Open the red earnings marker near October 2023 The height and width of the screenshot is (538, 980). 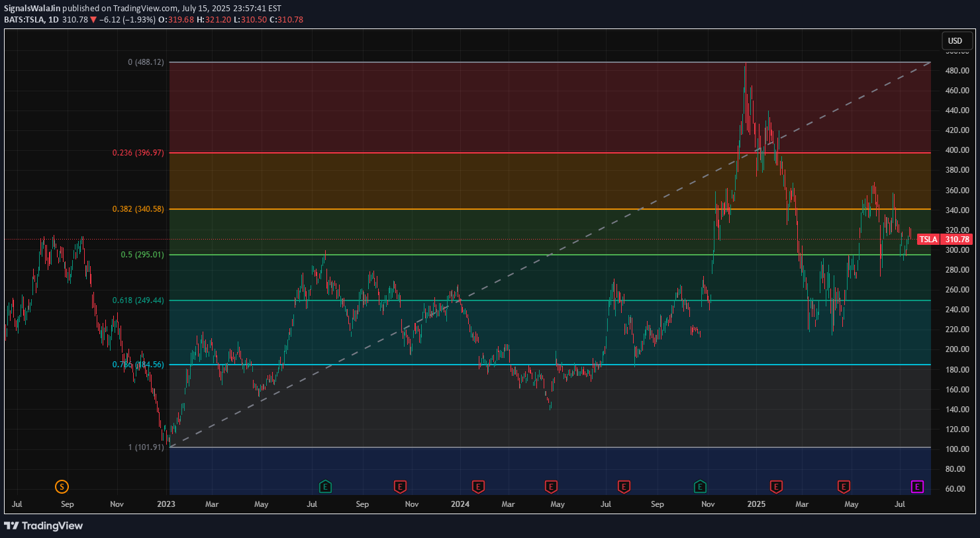(x=400, y=487)
